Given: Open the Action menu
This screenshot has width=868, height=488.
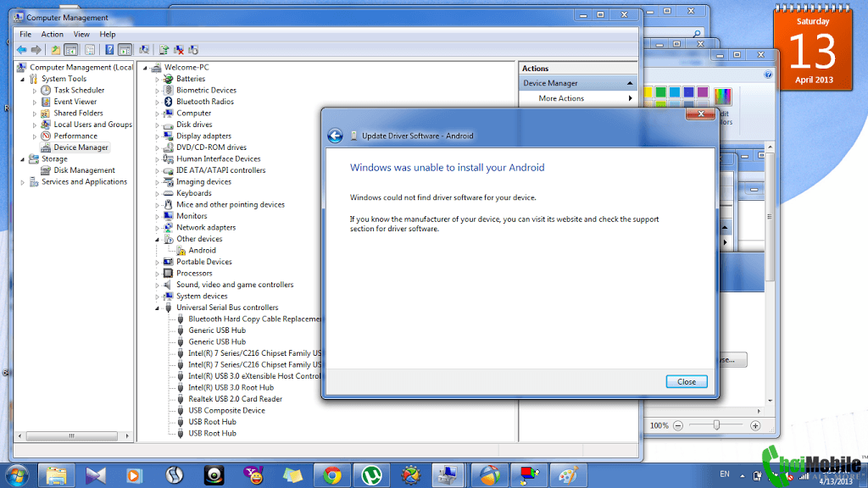Looking at the screenshot, I should (x=53, y=35).
